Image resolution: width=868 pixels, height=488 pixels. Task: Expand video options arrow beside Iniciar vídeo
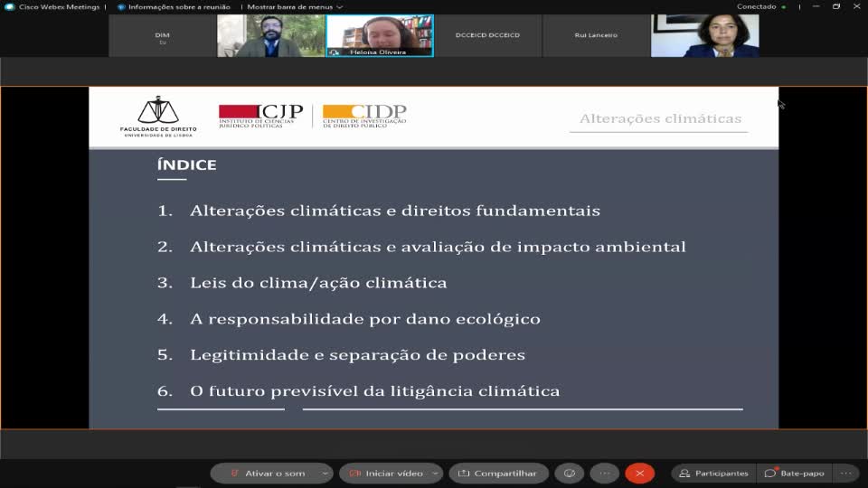click(436, 473)
